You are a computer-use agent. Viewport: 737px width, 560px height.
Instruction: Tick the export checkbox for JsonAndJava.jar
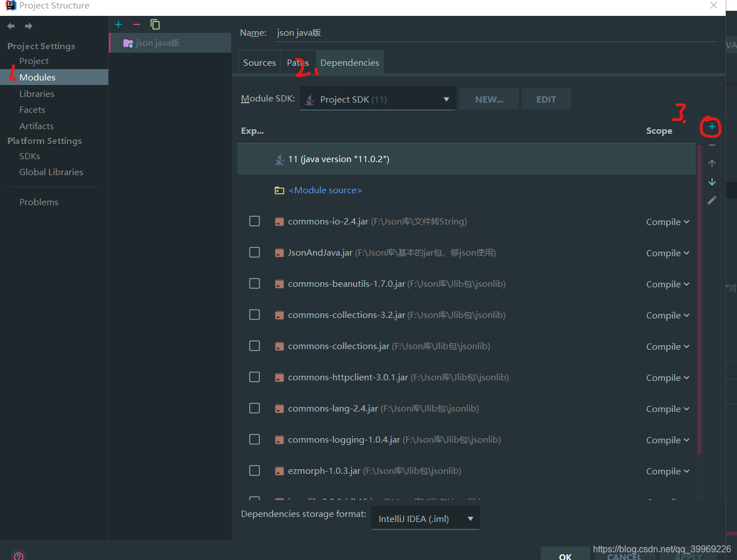point(255,252)
